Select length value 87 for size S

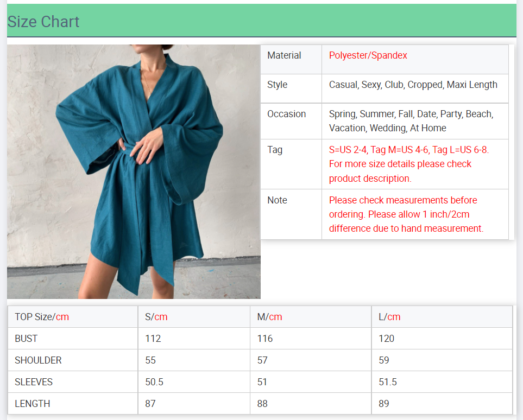click(150, 403)
